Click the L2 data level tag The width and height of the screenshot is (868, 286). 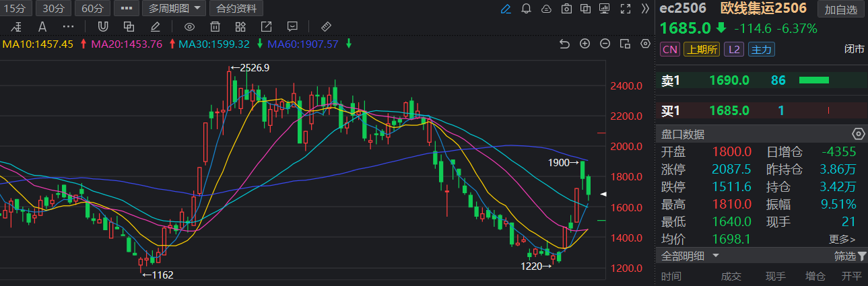coord(735,49)
